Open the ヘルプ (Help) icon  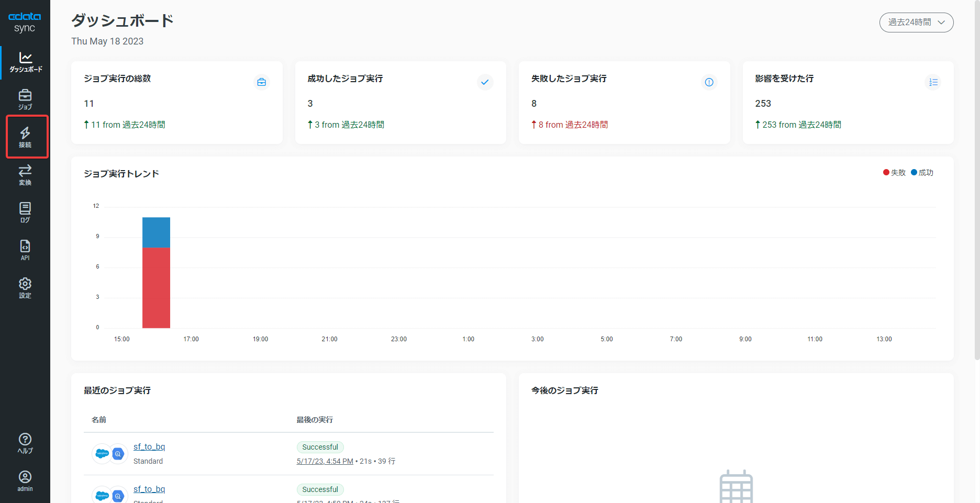pos(25,443)
